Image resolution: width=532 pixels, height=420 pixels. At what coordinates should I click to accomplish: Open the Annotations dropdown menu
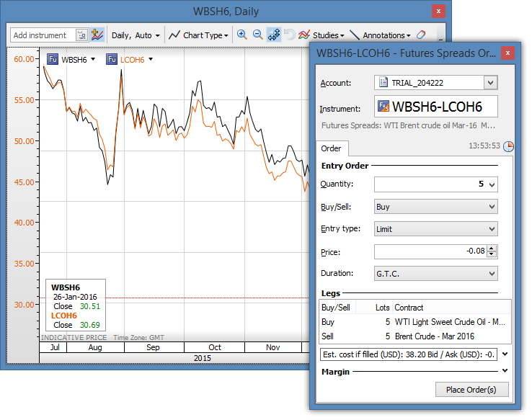click(x=386, y=35)
